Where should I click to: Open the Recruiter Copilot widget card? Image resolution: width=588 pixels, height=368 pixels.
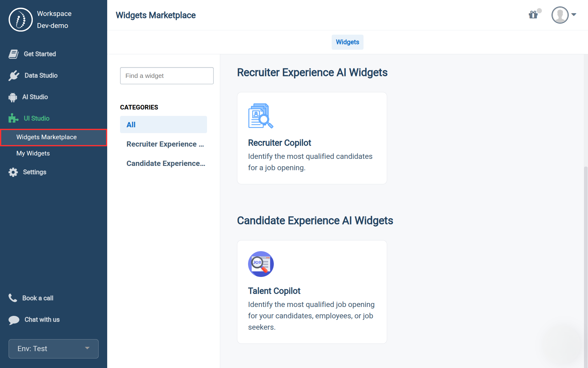[x=312, y=138]
